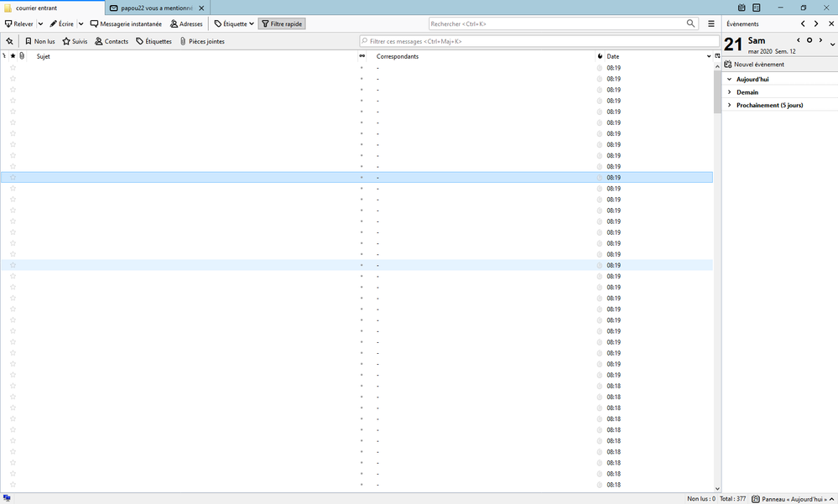
Task: Close the papou22 tab
Action: tap(201, 8)
